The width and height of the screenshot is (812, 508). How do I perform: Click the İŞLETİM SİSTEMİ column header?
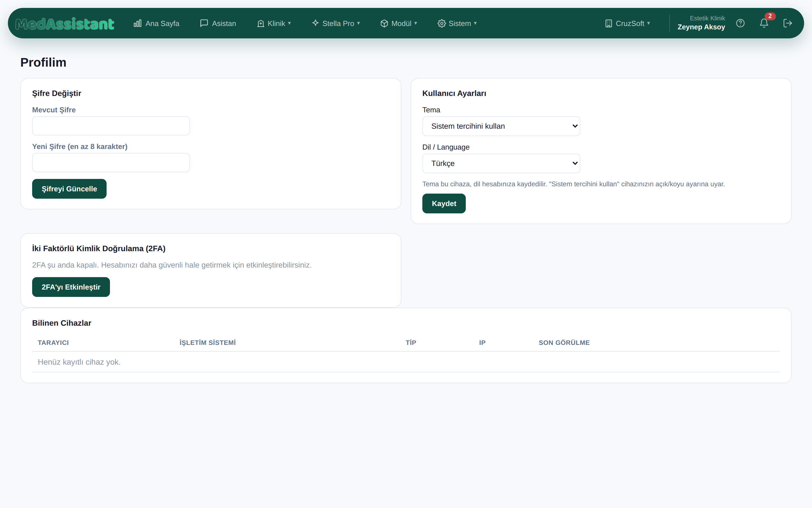coord(208,343)
